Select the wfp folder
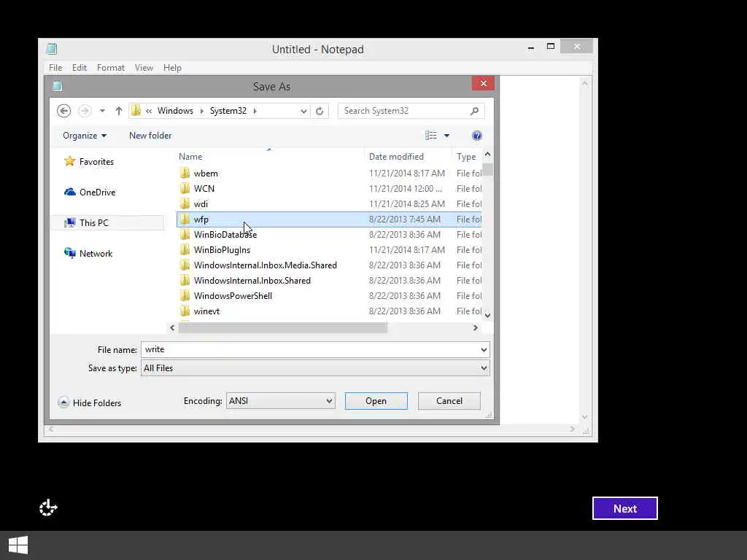 tap(329, 219)
